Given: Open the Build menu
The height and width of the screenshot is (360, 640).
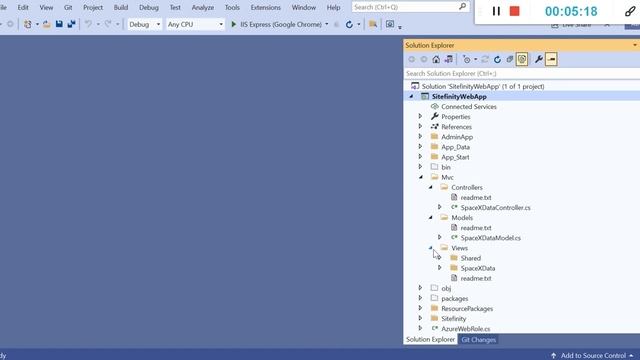Looking at the screenshot, I should coord(120,7).
